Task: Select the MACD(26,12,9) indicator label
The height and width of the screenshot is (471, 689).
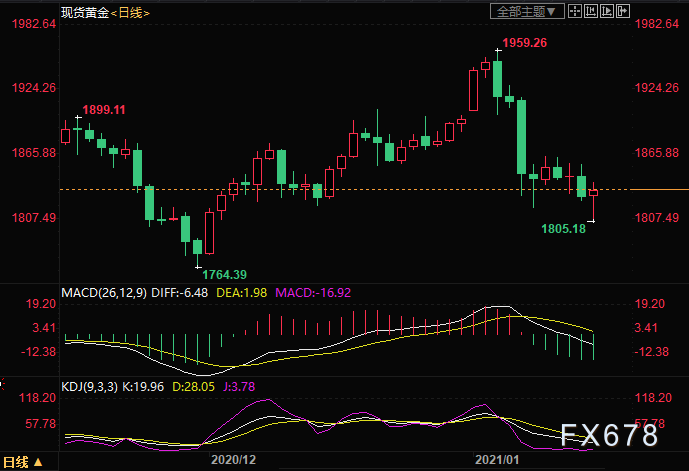Action: (105, 293)
